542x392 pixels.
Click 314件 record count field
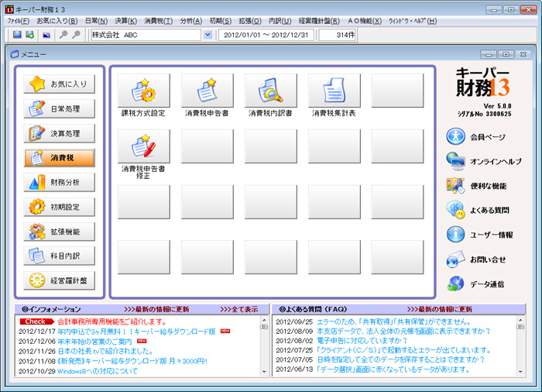click(x=338, y=35)
